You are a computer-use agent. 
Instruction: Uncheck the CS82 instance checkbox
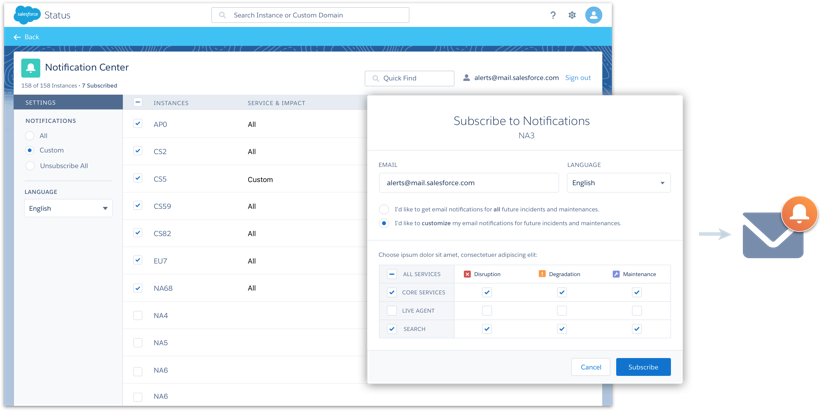[x=138, y=232]
